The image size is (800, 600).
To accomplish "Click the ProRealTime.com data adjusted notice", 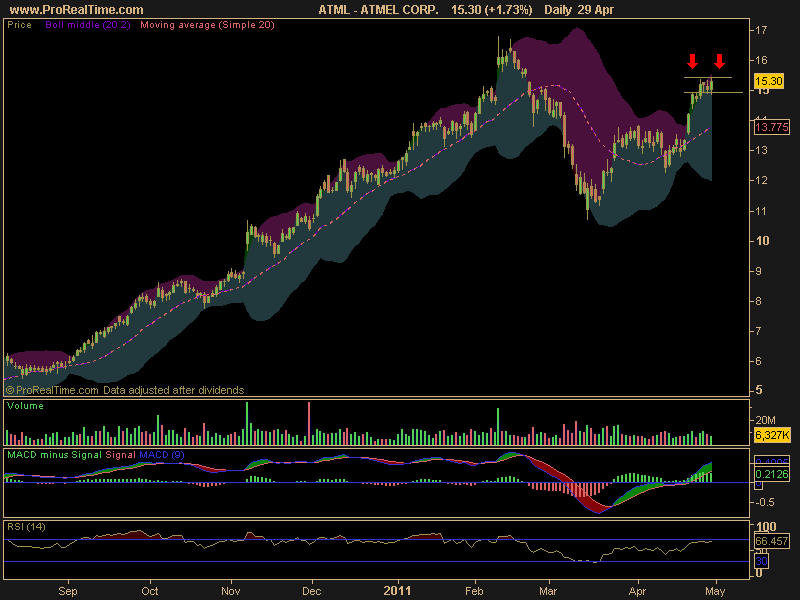I will [x=125, y=390].
